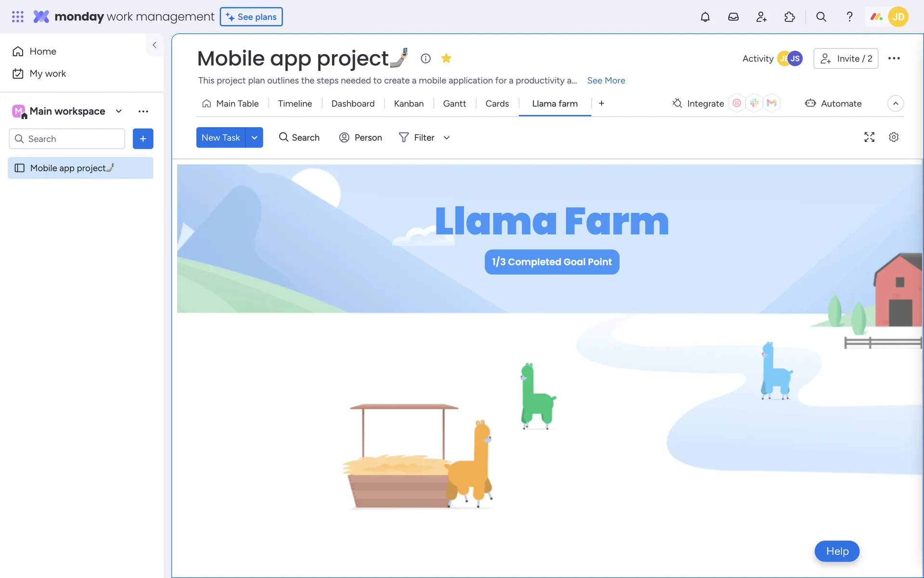Toggle the favorite star on board
The width and height of the screenshot is (924, 578).
click(x=446, y=58)
